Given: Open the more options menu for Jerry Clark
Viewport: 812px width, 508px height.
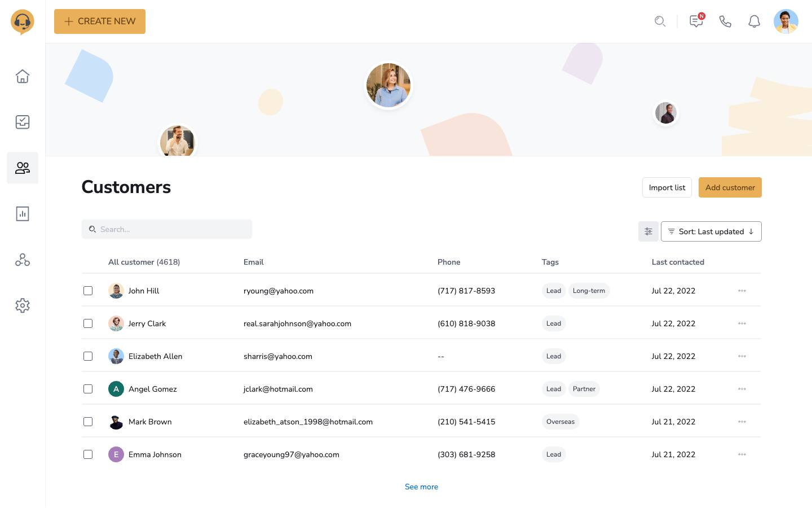Looking at the screenshot, I should pos(742,323).
